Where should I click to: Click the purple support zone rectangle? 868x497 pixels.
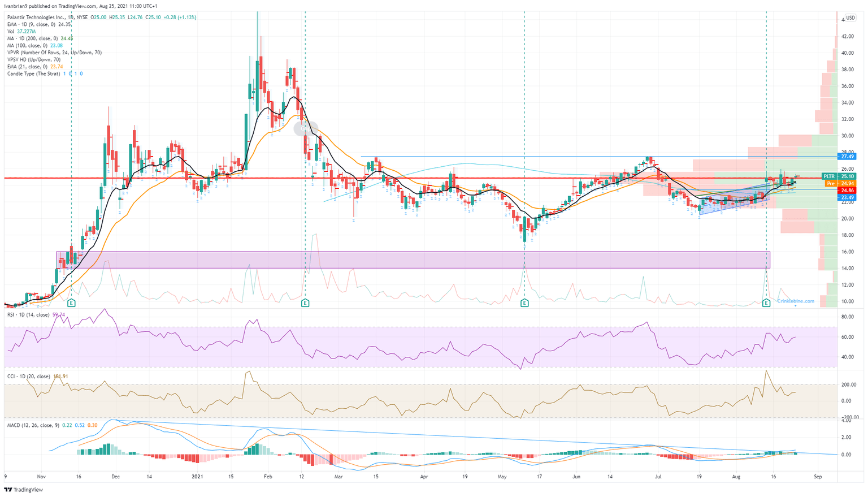pos(413,260)
